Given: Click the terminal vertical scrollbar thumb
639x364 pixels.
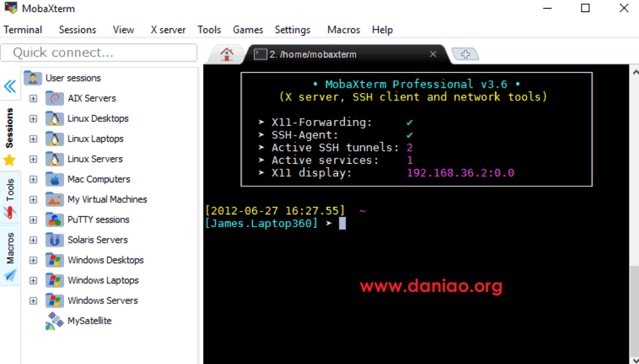Looking at the screenshot, I should (634, 310).
